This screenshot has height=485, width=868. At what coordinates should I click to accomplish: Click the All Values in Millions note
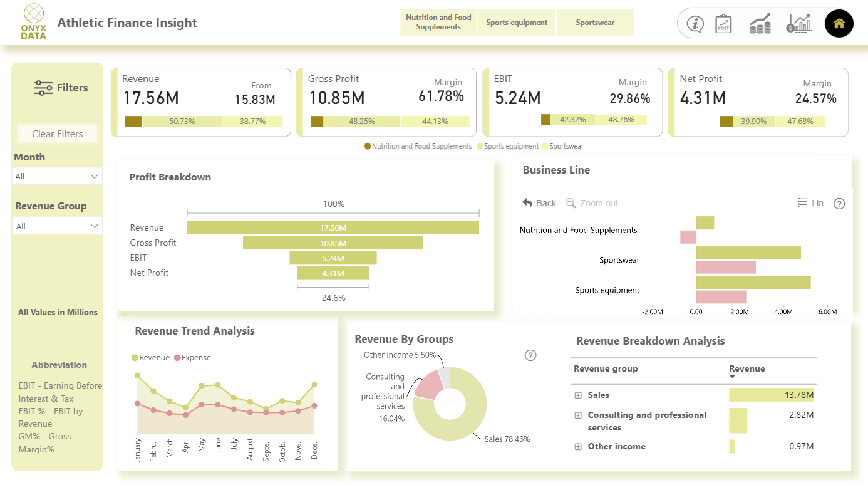point(58,312)
